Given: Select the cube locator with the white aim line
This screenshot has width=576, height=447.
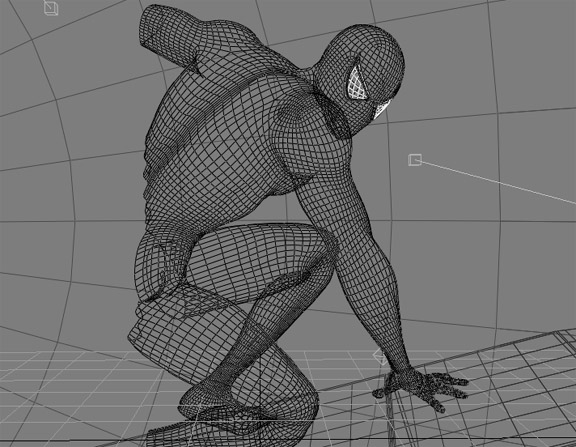Looking at the screenshot, I should pos(415,160).
